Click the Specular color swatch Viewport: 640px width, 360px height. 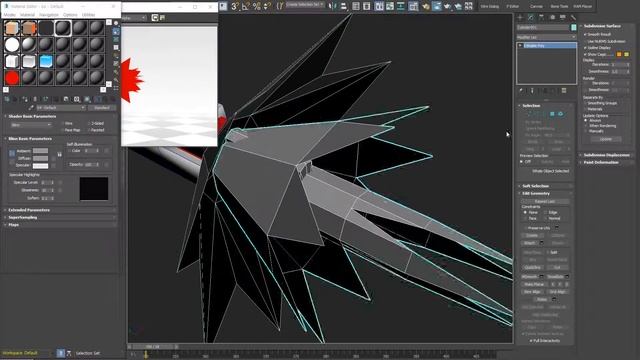click(40, 166)
